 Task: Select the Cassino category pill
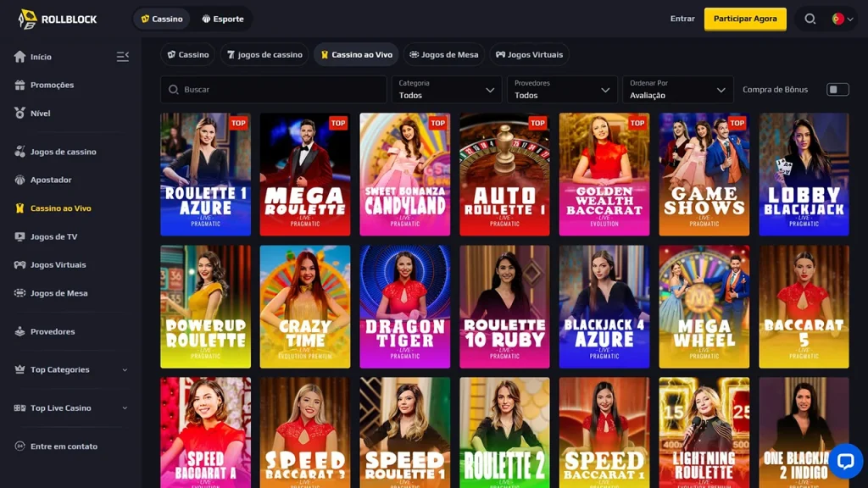click(x=188, y=54)
